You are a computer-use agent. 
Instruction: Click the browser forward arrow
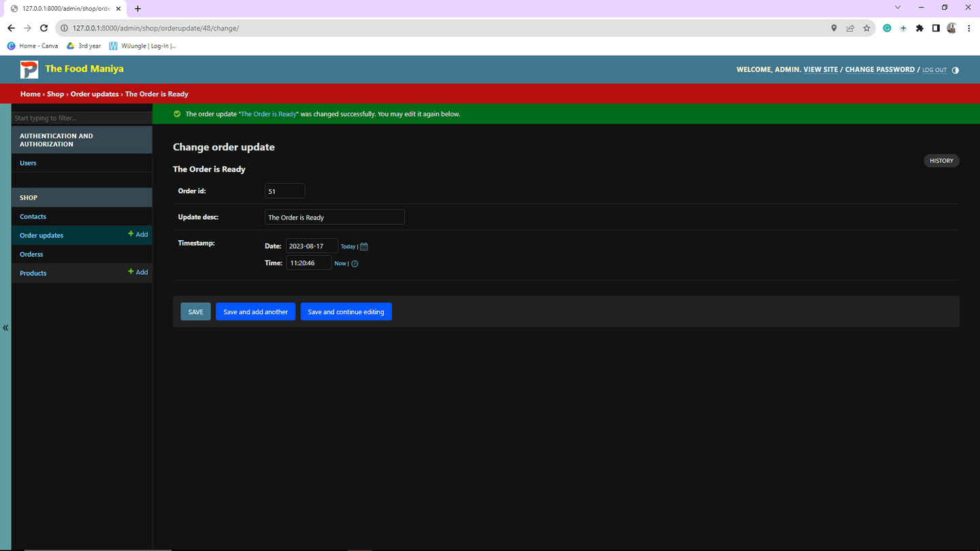(27, 28)
